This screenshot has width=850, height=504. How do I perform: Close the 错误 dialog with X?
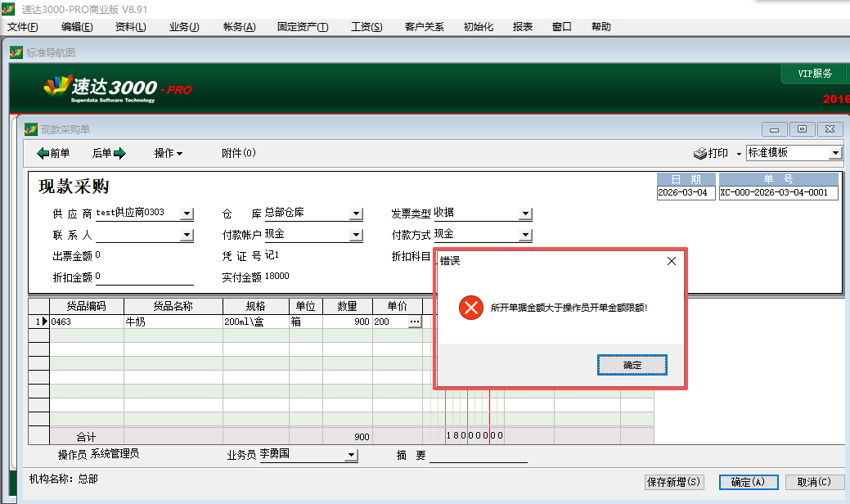click(672, 261)
